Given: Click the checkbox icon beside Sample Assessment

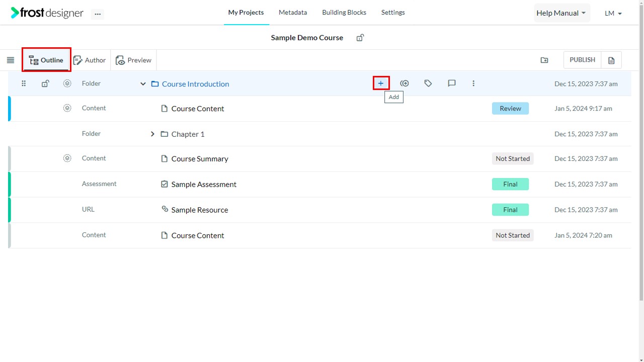Looking at the screenshot, I should [164, 185].
